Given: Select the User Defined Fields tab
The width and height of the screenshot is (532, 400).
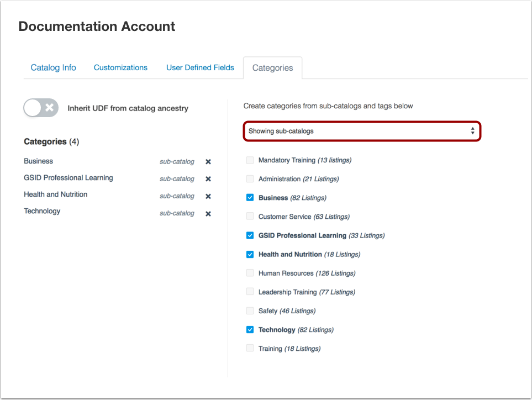Looking at the screenshot, I should (200, 67).
